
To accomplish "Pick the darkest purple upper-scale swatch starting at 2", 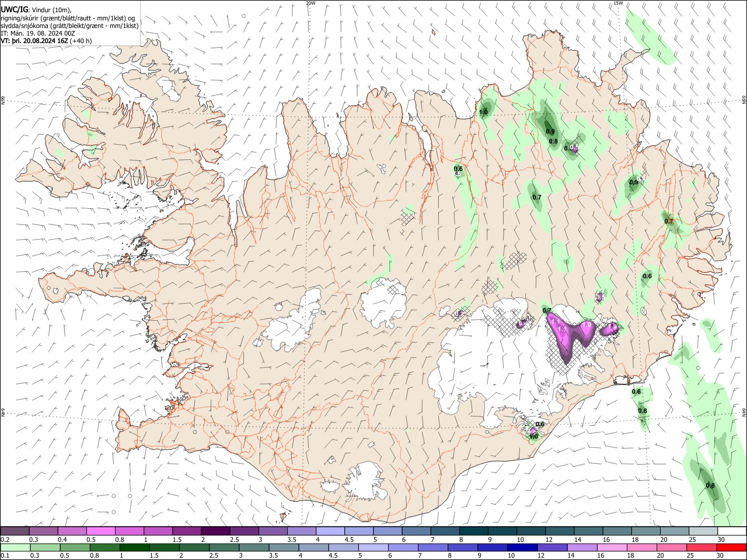I will tap(215, 531).
